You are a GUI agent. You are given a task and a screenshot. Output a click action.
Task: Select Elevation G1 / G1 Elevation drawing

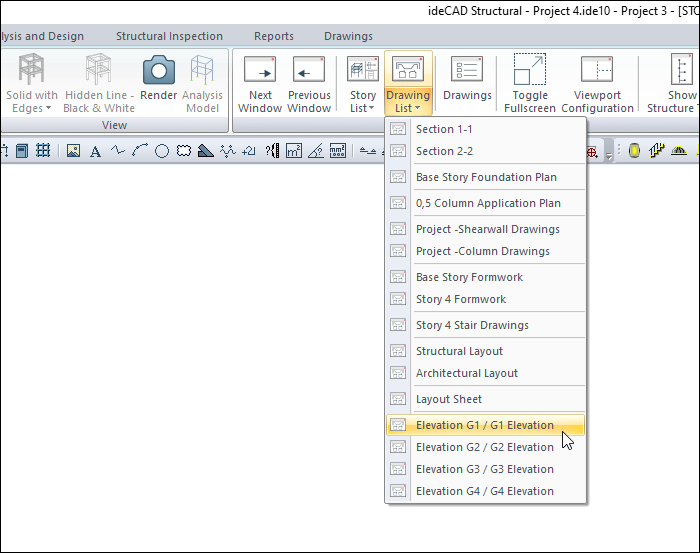[x=484, y=425]
